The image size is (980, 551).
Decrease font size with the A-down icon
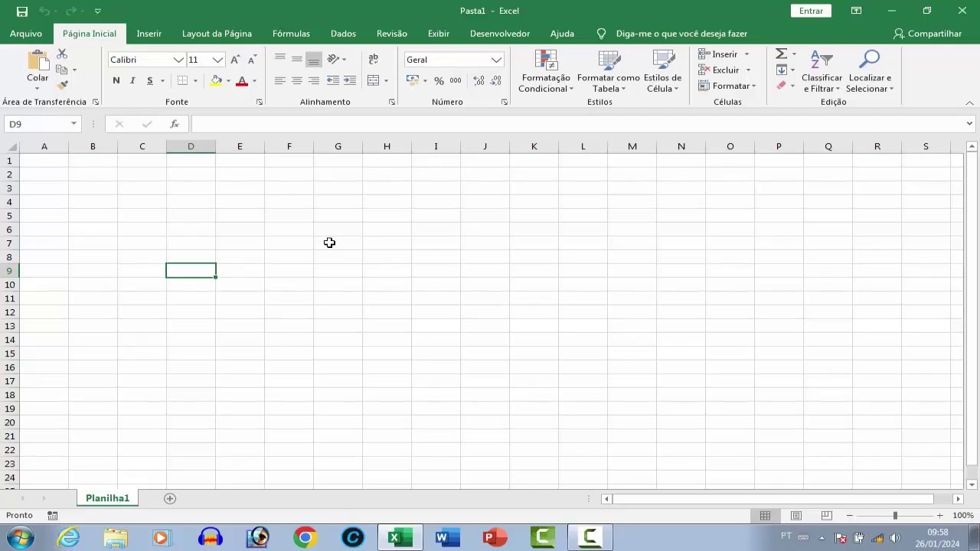click(x=251, y=60)
